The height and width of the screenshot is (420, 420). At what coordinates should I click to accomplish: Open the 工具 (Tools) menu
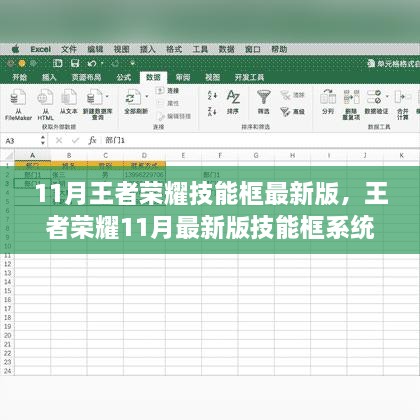[x=200, y=49]
